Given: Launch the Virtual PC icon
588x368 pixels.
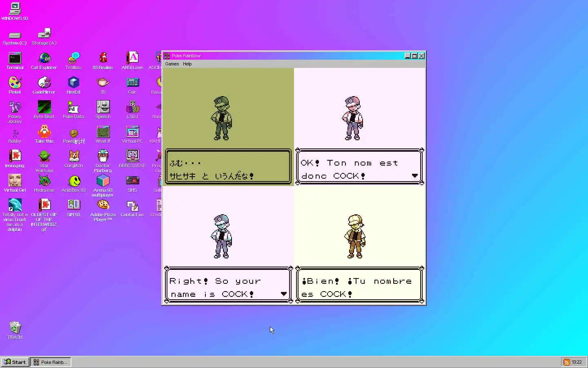Looking at the screenshot, I should click(132, 135).
